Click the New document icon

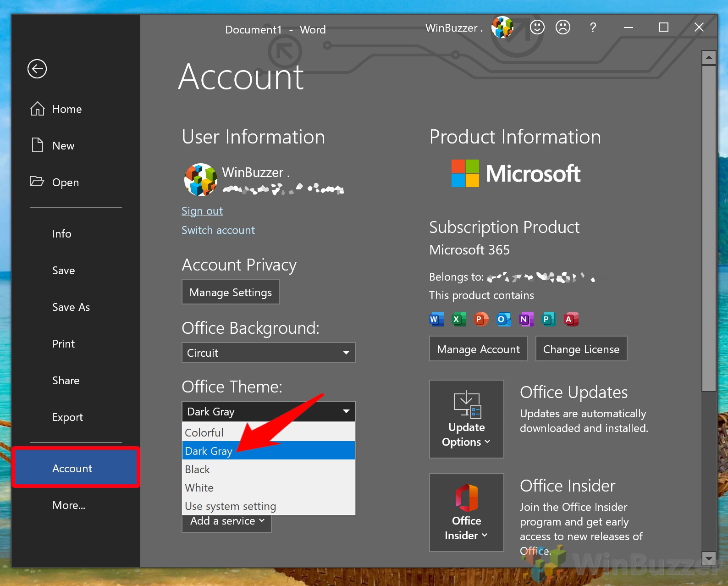tap(38, 145)
